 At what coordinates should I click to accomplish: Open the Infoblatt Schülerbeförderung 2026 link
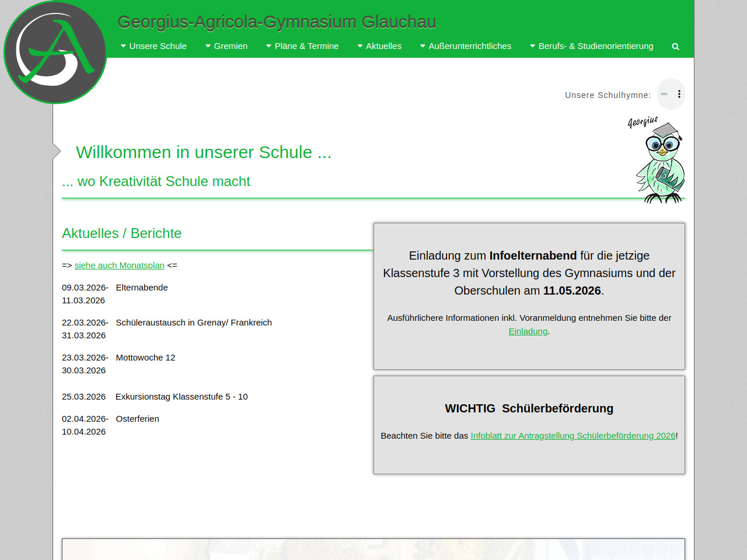[573, 436]
